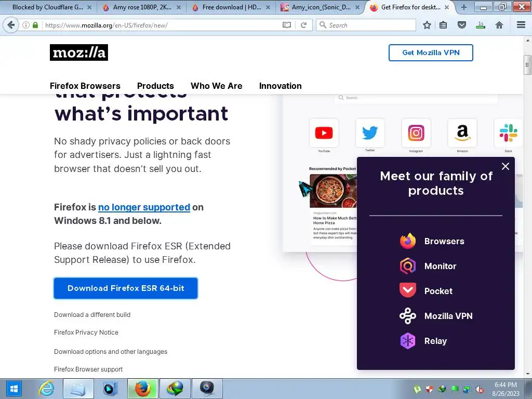Click the Instagram shortcut tile
532x399 pixels.
click(416, 133)
